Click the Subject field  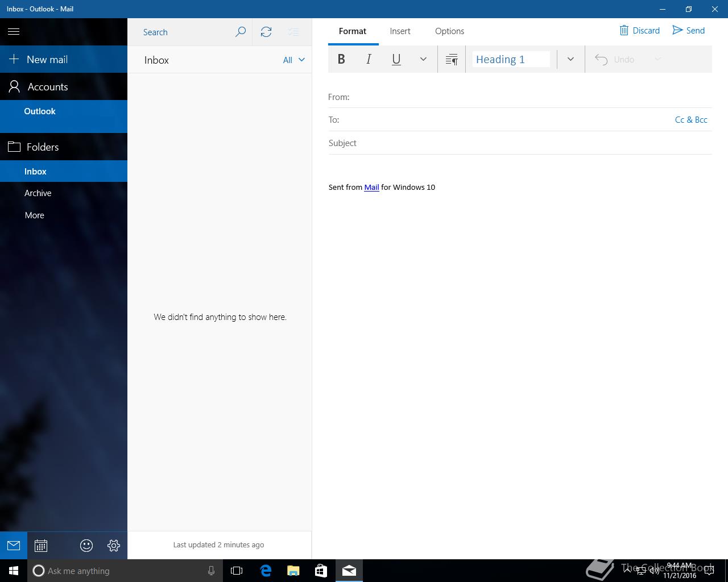point(520,143)
